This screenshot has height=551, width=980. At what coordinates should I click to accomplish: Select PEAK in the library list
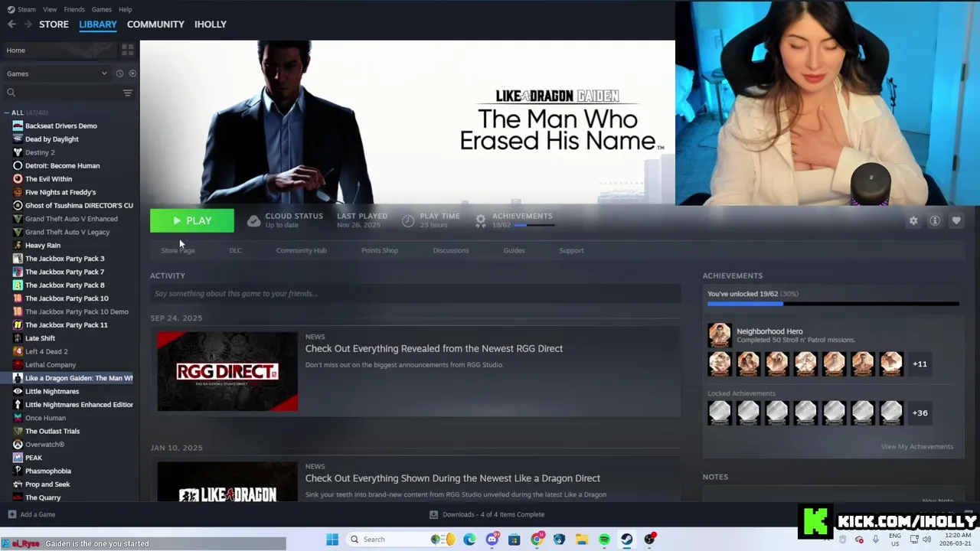(34, 458)
